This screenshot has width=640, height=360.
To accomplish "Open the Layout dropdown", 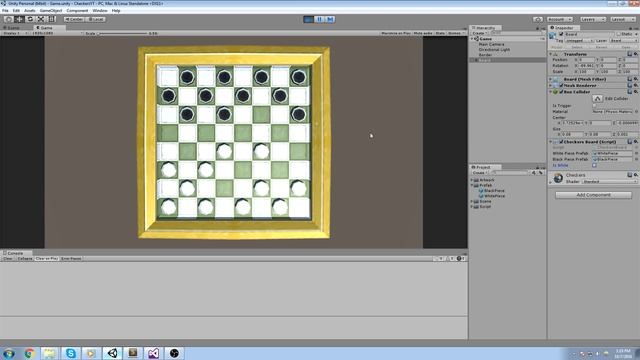I will 622,19.
